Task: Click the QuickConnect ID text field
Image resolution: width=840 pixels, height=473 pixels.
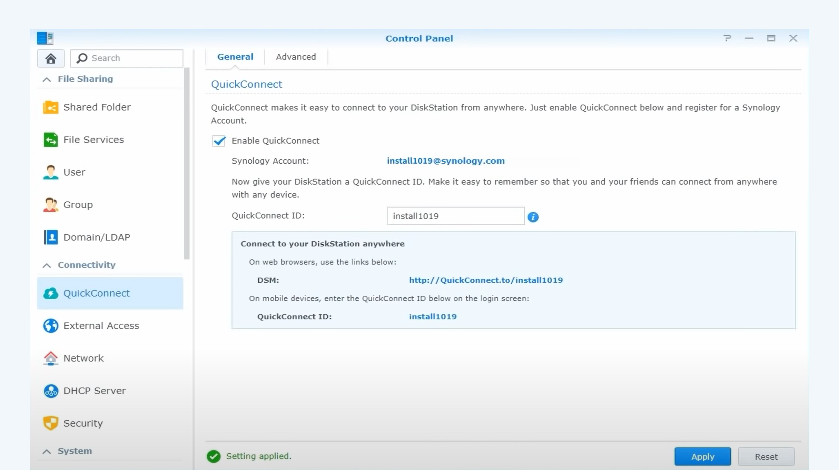Action: tap(455, 215)
